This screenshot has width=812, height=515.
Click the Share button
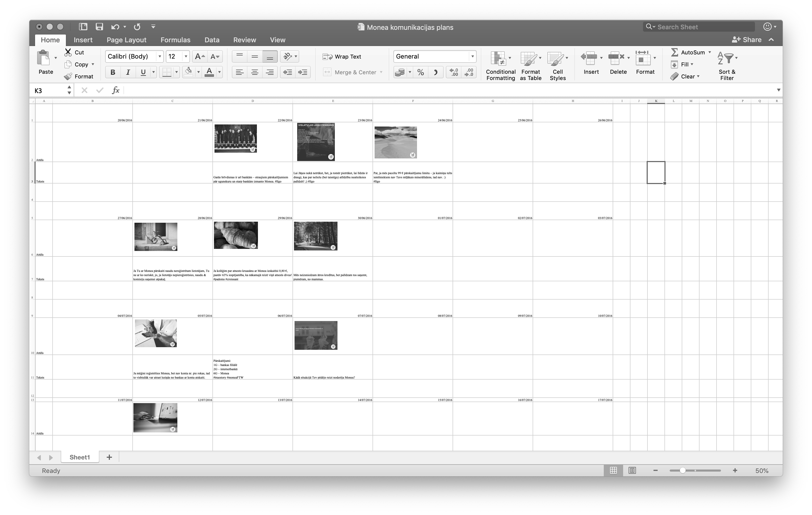point(747,40)
